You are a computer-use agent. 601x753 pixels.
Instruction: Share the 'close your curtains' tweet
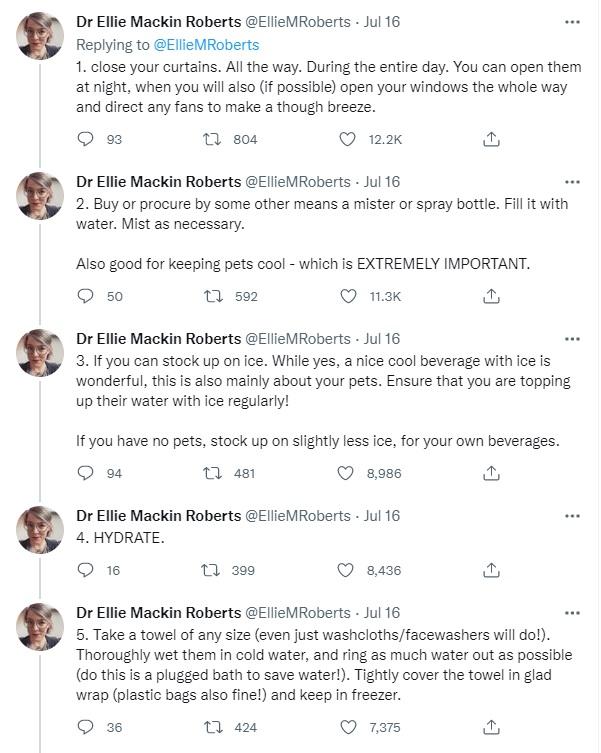pyautogui.click(x=491, y=140)
